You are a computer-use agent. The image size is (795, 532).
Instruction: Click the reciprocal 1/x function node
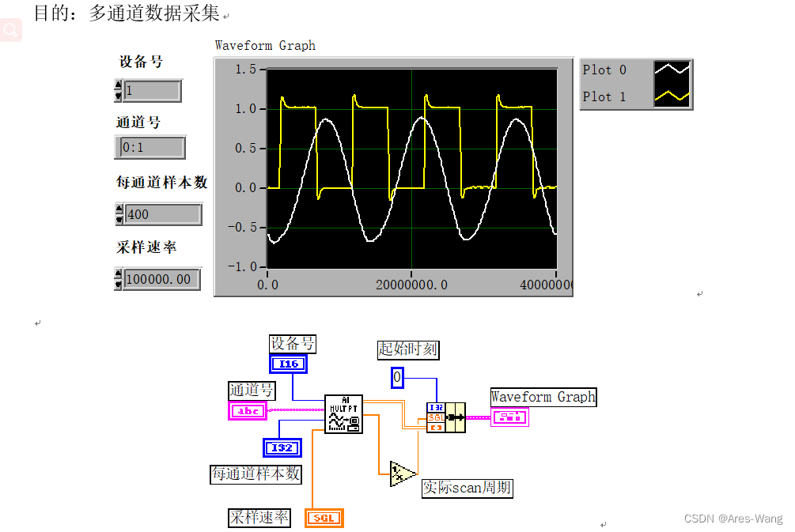coord(403,474)
